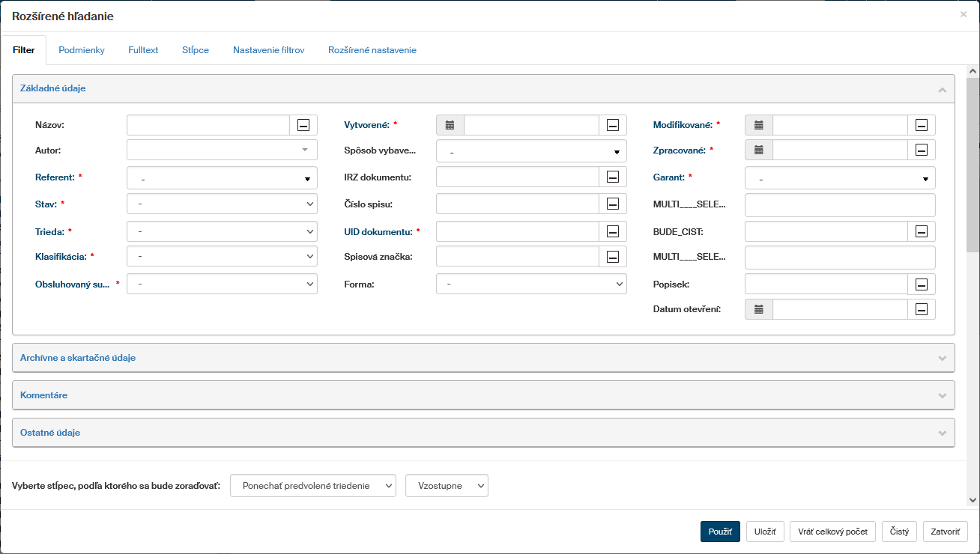This screenshot has height=554, width=980.
Task: Click the Vráť celkový počet button
Action: tap(832, 532)
